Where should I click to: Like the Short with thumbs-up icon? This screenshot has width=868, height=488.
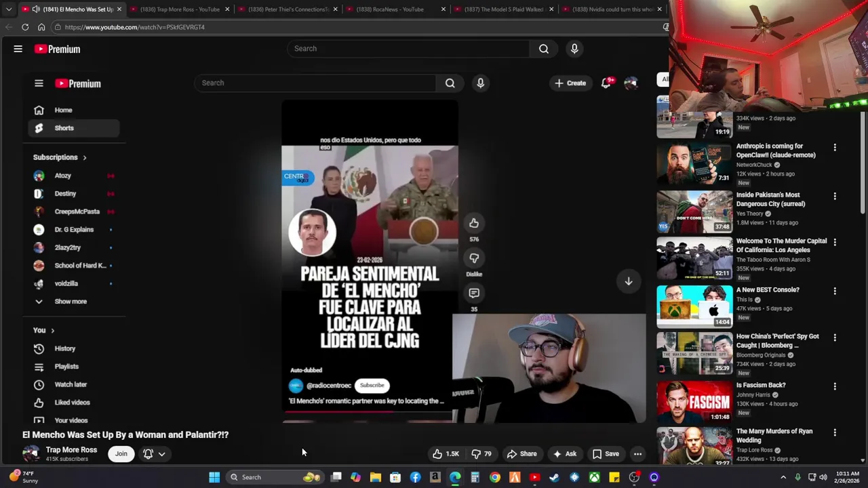(x=474, y=223)
